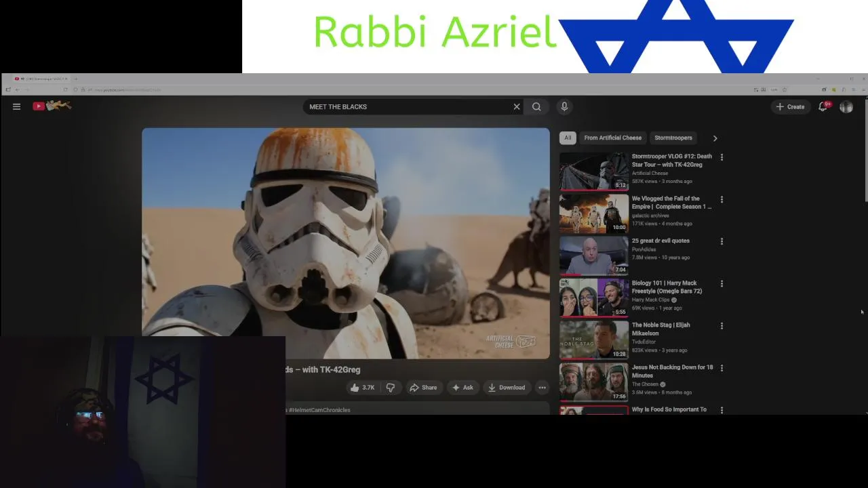868x488 pixels.
Task: Open the 25 great dr evil quotes thumbnail
Action: coord(594,256)
